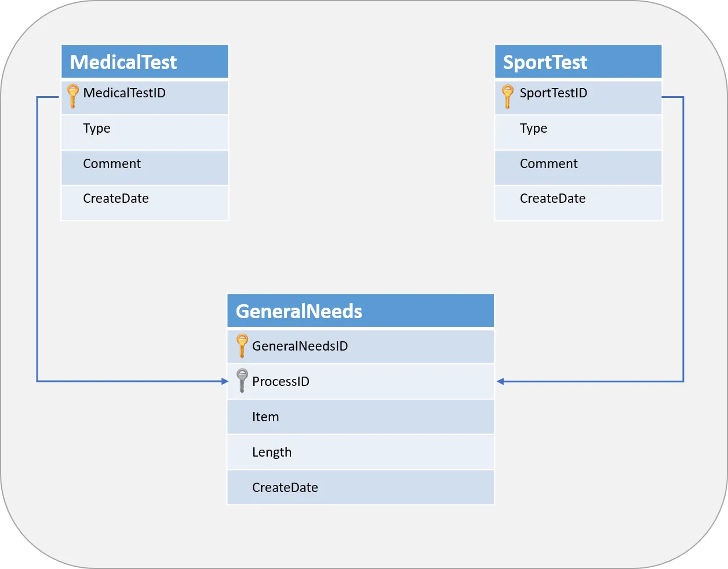728x569 pixels.
Task: Select the Type row in SportTest table
Action: click(578, 129)
